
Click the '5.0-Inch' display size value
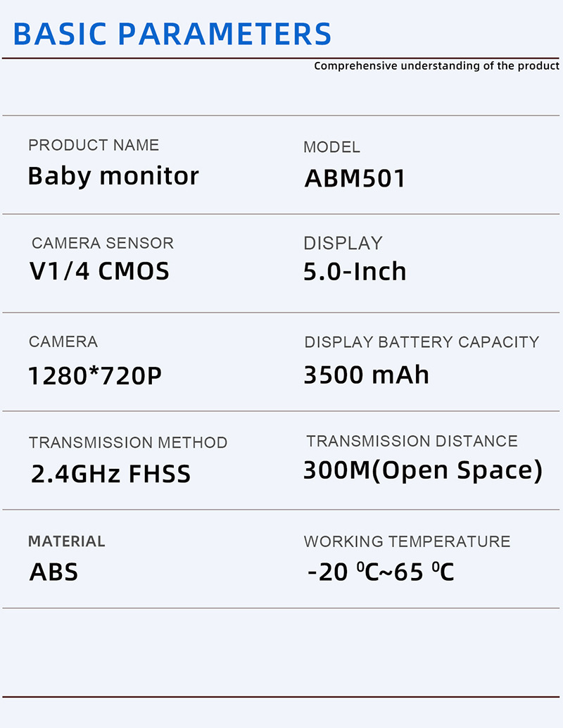pos(355,271)
